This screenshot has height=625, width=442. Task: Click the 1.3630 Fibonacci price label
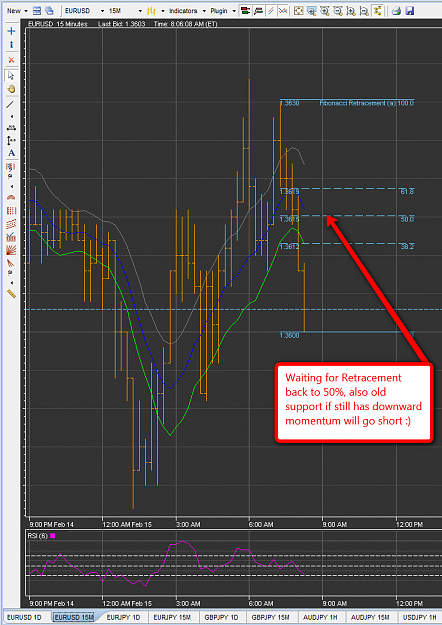coord(290,103)
